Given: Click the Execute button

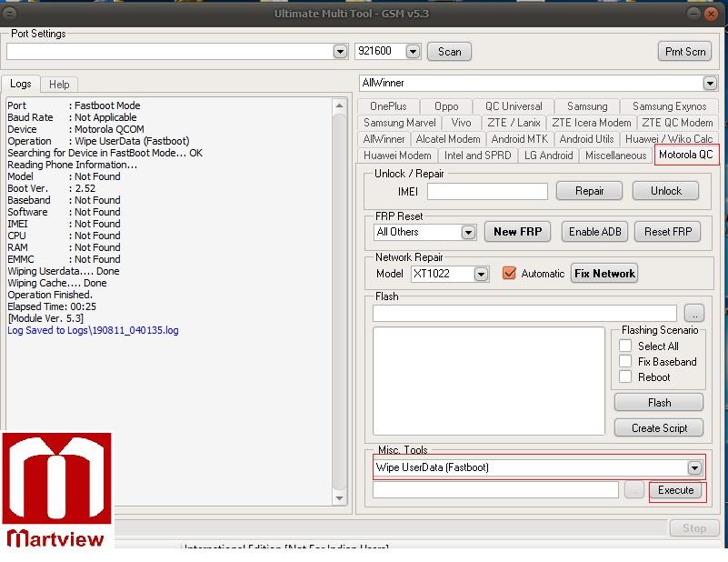Looking at the screenshot, I should point(675,490).
